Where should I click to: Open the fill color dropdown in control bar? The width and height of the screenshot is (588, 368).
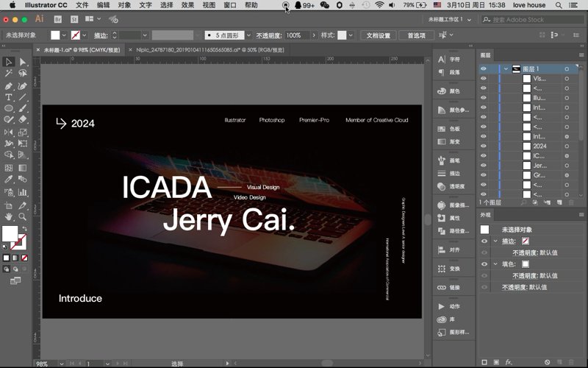64,35
